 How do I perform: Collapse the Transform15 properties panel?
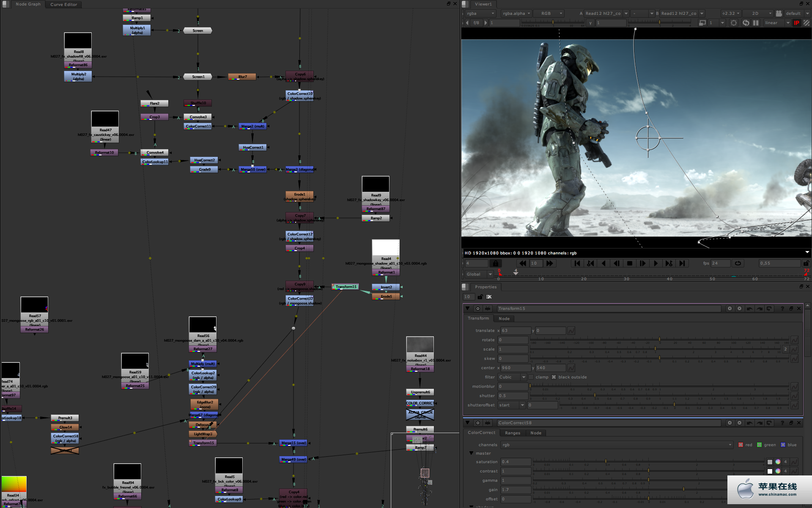467,309
